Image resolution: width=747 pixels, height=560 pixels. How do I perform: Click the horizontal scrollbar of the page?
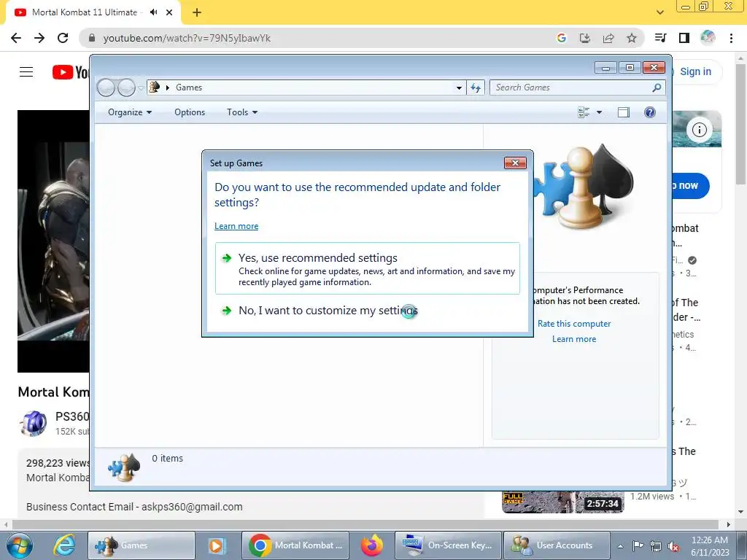[366, 524]
